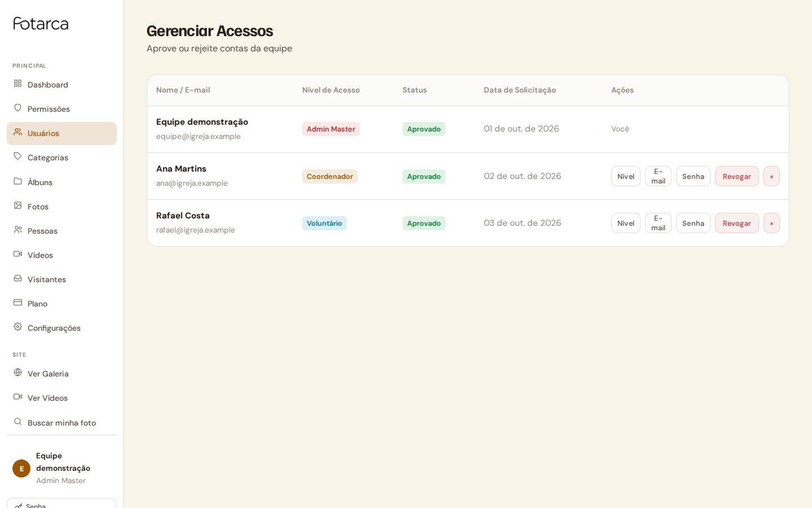
Task: Click the Fotarca logo
Action: [x=41, y=24]
